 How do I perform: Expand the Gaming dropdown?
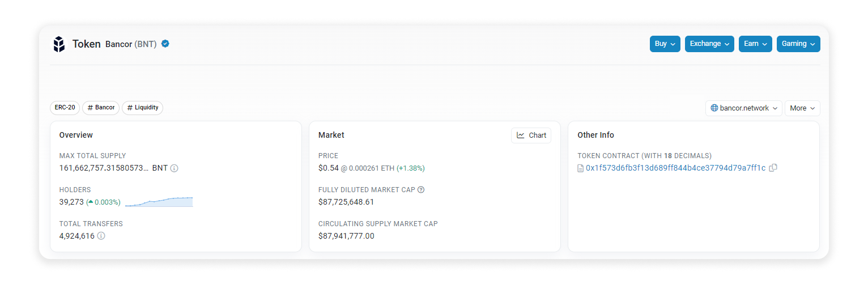(x=798, y=44)
